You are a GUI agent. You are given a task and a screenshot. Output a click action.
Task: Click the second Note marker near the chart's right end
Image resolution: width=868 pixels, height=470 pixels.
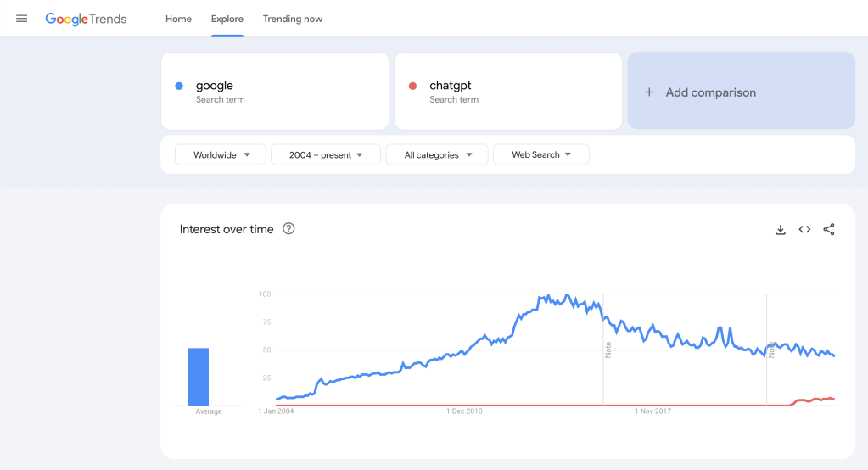pos(771,350)
